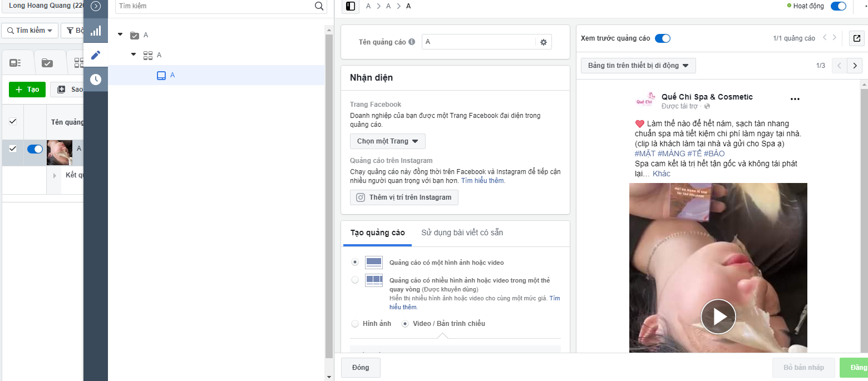Click the Quế Chi page logo in the preview
The image size is (868, 381).
pyautogui.click(x=644, y=101)
